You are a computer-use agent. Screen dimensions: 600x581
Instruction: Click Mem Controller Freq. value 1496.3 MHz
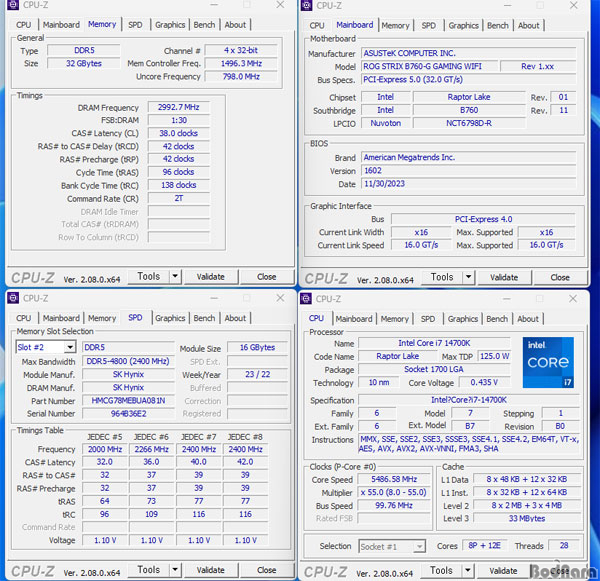(x=241, y=63)
